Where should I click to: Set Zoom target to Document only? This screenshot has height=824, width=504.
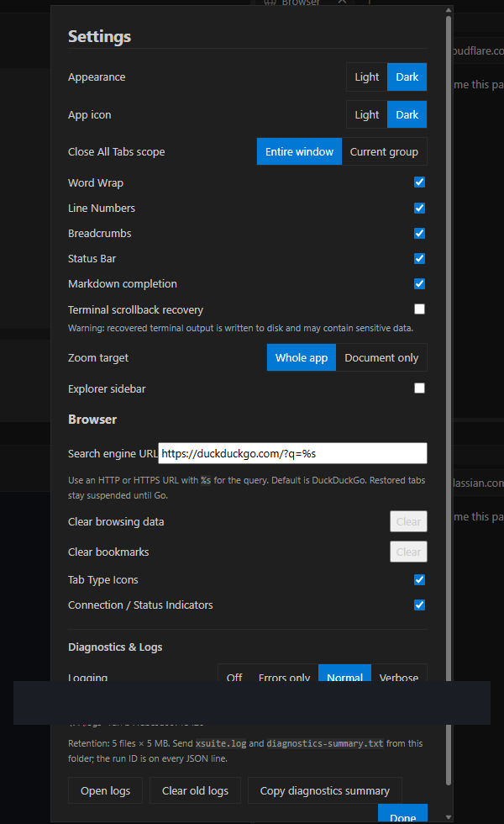381,357
